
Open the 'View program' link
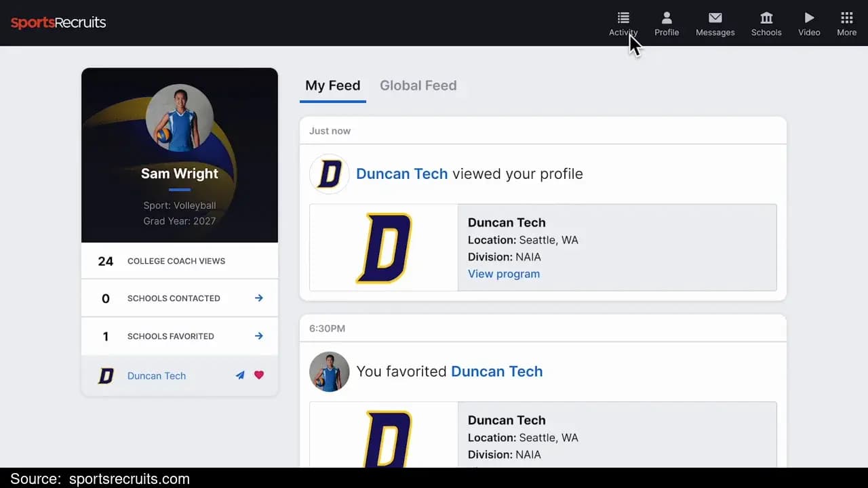(x=504, y=274)
